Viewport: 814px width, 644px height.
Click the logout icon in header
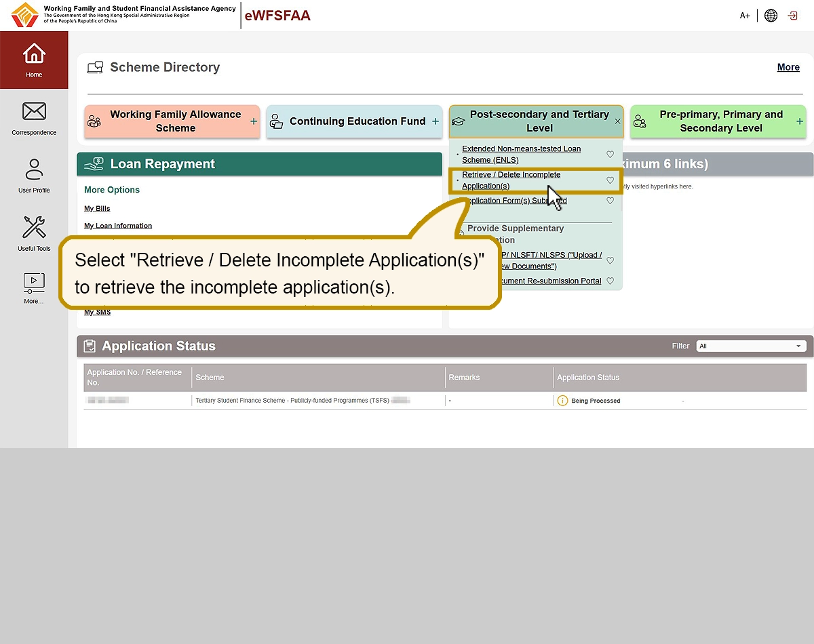pos(792,16)
